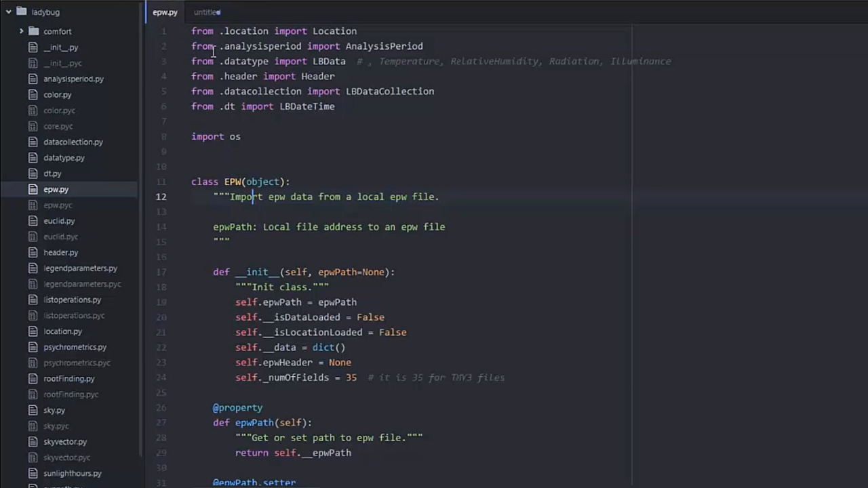This screenshot has width=868, height=488.
Task: Open datacollection.py from the file tree
Action: (73, 142)
